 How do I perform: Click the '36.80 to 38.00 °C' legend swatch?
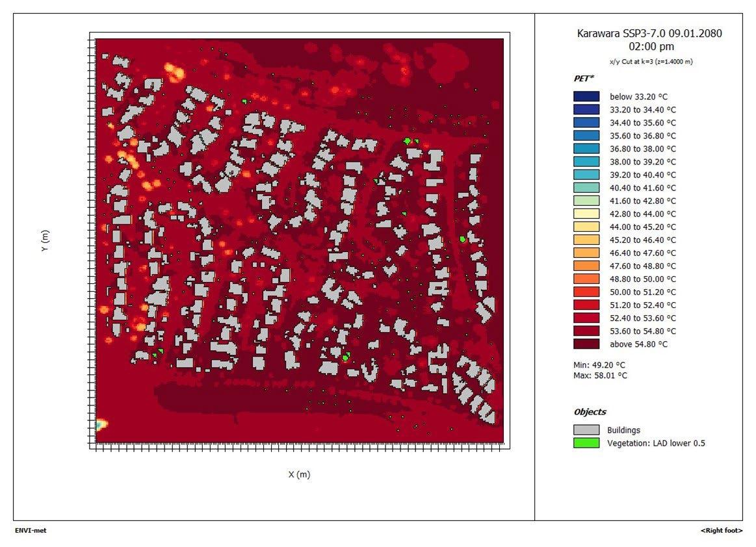click(586, 148)
